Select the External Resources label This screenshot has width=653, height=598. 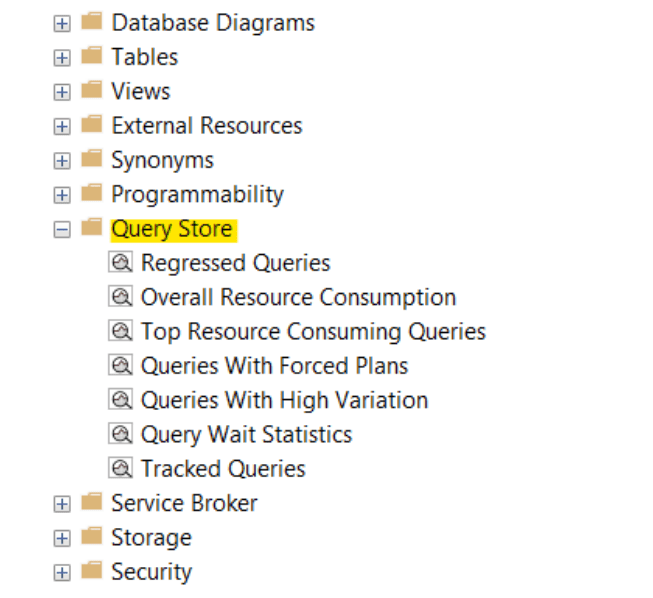(x=207, y=125)
